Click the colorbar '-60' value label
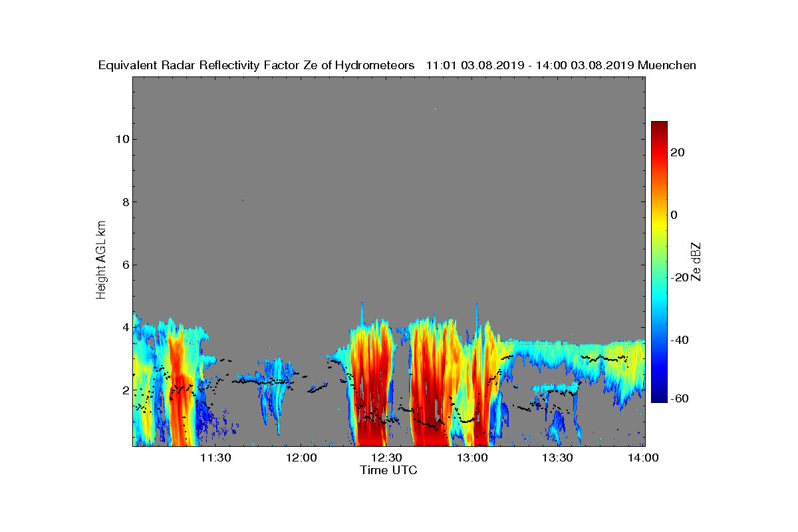This screenshot has height=532, width=798. point(680,399)
